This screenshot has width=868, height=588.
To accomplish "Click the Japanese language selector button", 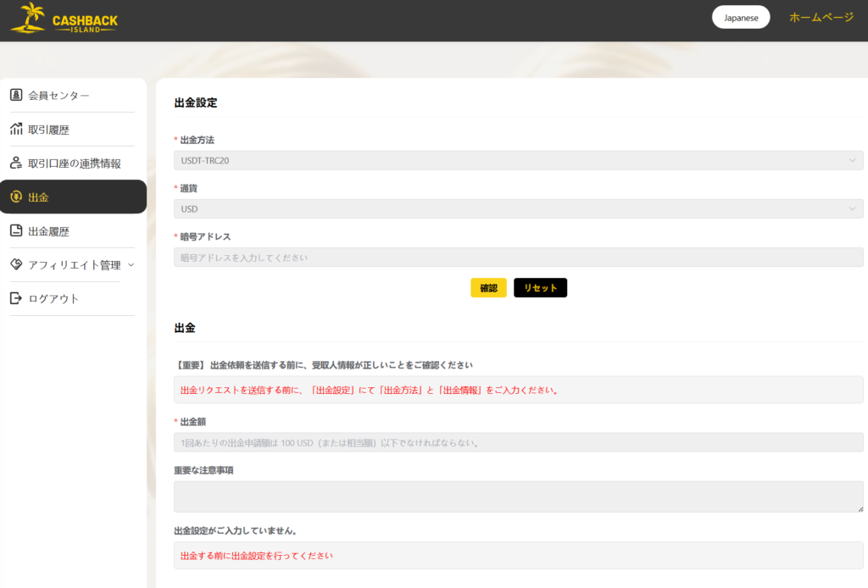I will [740, 17].
